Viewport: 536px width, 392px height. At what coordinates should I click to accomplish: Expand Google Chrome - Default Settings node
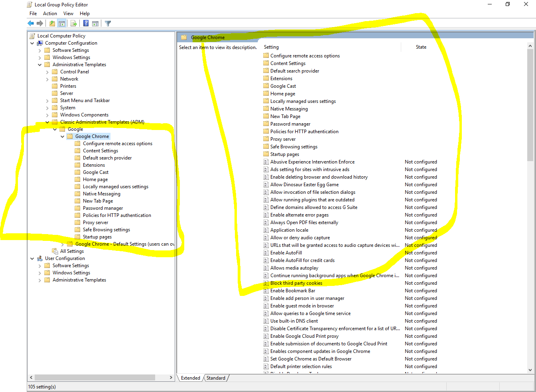(x=63, y=244)
